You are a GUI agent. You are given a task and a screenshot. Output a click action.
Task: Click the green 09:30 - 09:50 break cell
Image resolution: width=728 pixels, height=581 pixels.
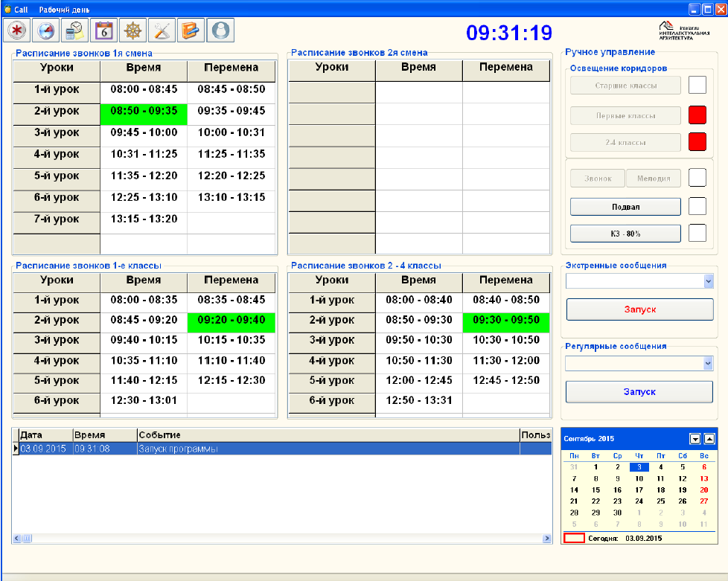pyautogui.click(x=506, y=323)
